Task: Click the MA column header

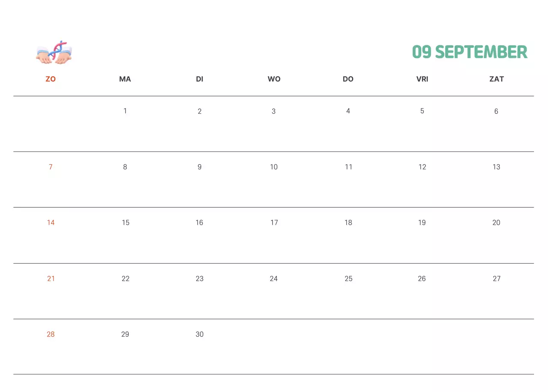Action: 125,79
